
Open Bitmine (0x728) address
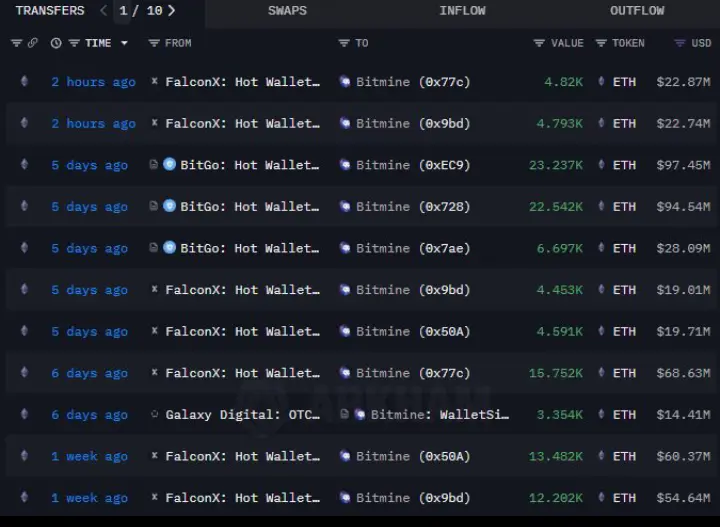point(413,207)
